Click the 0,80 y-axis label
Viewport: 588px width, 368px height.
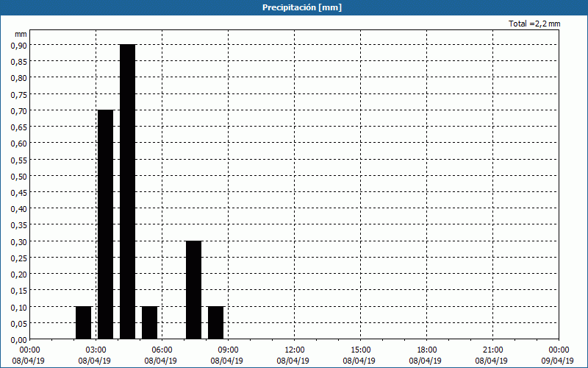[x=19, y=78]
